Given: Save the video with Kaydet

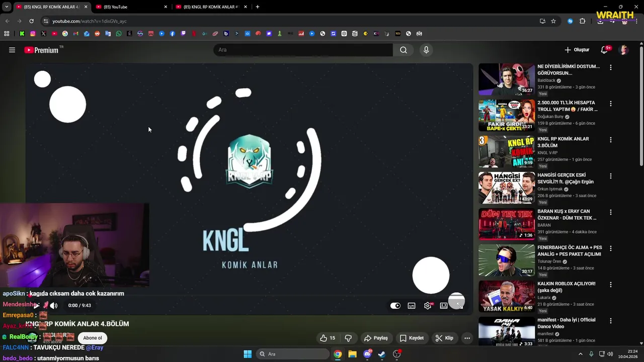Looking at the screenshot, I should coord(412,338).
